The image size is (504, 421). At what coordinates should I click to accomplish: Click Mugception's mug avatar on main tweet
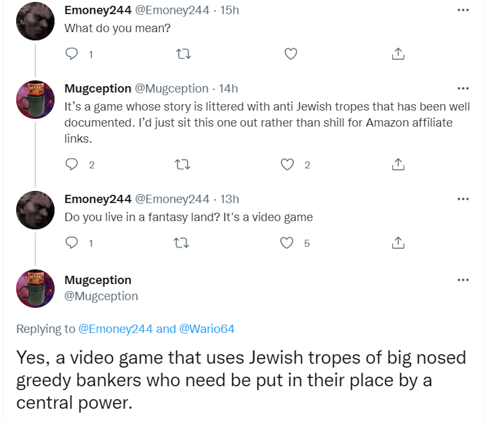click(x=35, y=289)
